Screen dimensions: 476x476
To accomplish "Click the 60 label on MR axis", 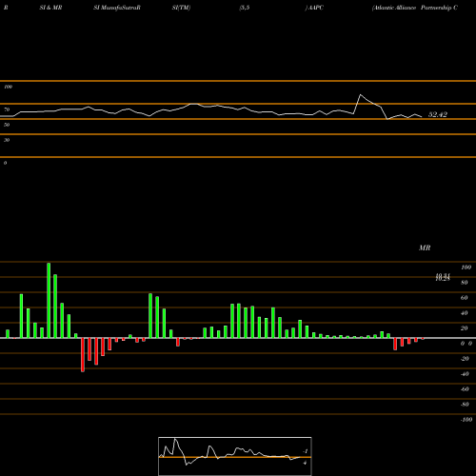I will tap(465, 298).
